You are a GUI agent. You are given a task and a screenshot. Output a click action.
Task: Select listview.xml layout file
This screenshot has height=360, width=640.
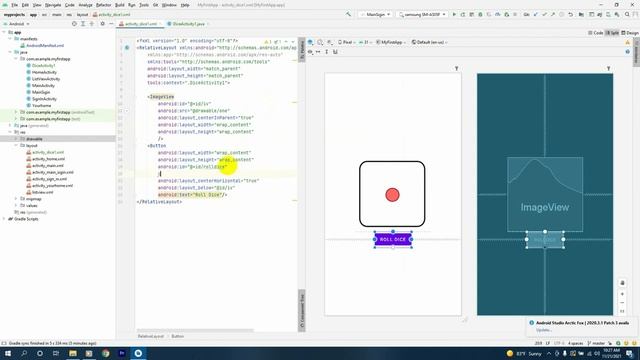[42, 192]
